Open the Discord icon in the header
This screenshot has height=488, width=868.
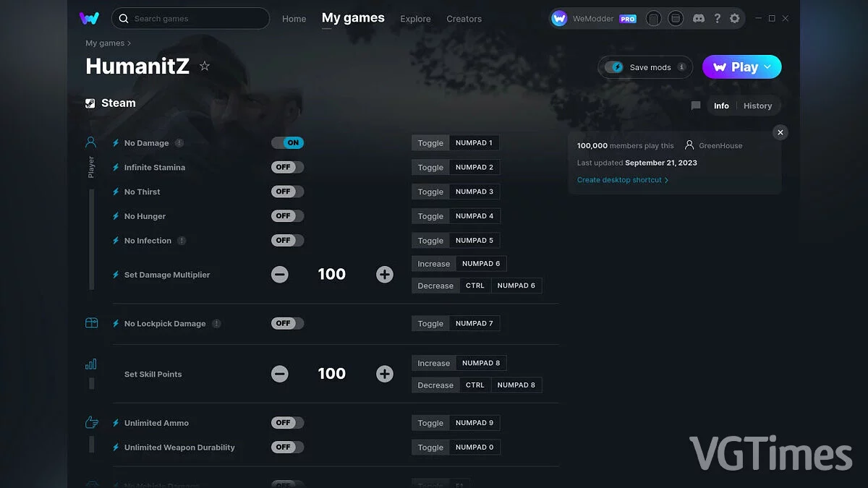698,18
